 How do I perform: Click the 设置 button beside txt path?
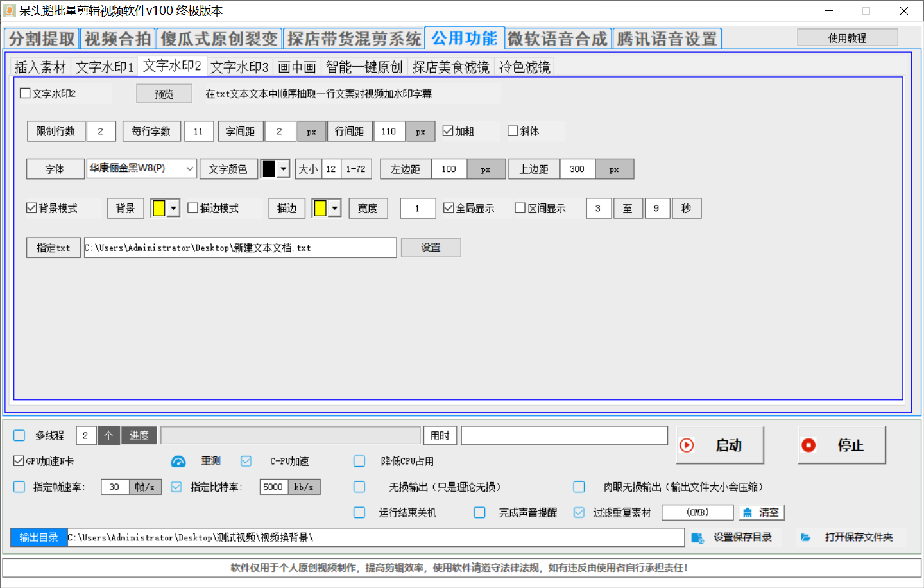[x=431, y=248]
